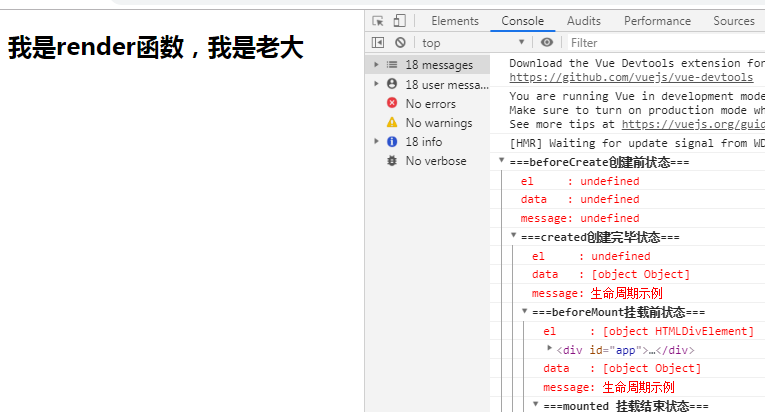
Task: Select the Console tab
Action: [523, 21]
